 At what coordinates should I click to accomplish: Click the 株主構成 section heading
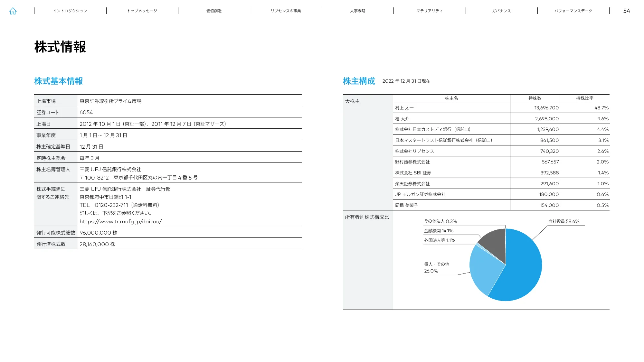(x=359, y=81)
